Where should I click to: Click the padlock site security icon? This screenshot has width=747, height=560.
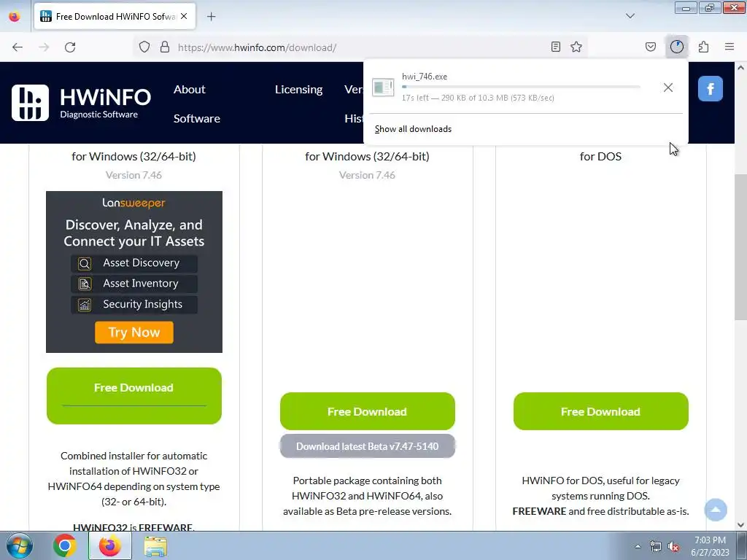click(x=165, y=47)
